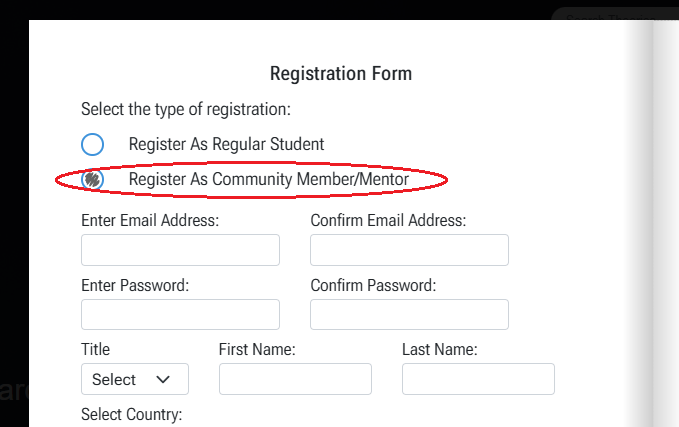
Task: Click the "Registration Form" heading
Action: coord(341,74)
